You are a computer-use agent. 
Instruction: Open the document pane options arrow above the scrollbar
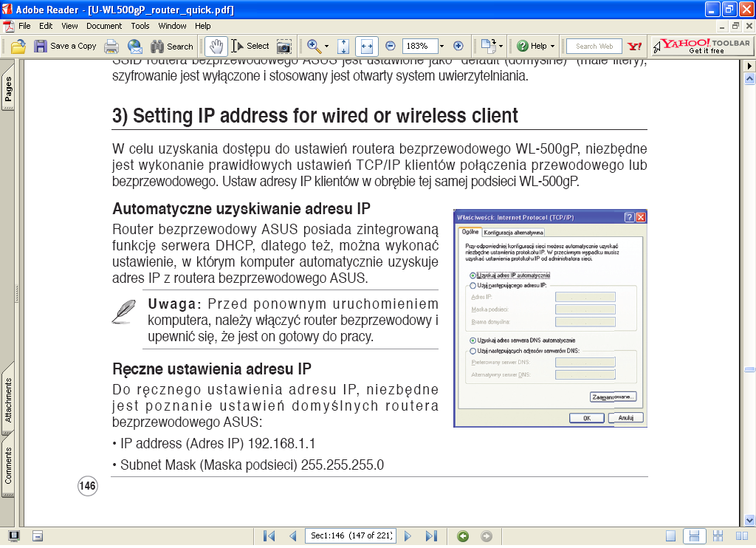point(750,66)
